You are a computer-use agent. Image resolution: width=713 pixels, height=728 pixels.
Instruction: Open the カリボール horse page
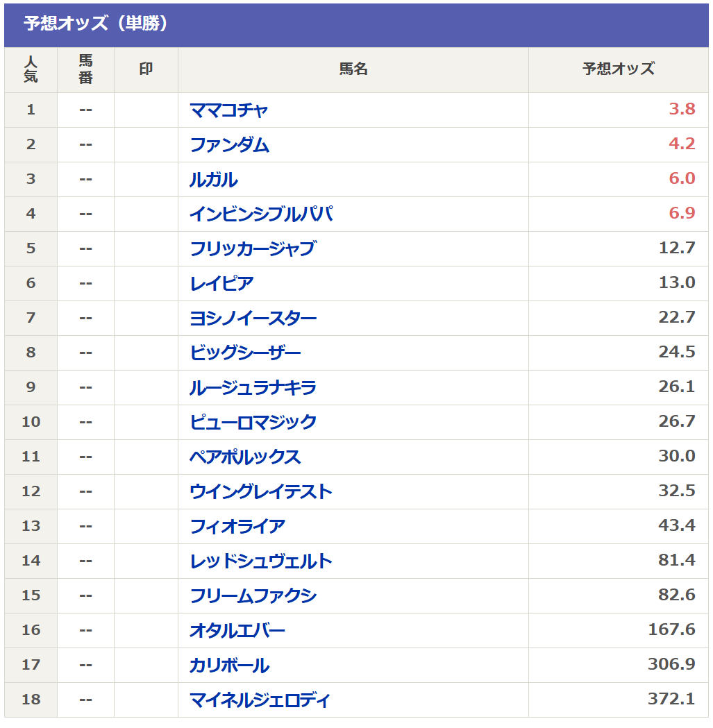(x=229, y=666)
